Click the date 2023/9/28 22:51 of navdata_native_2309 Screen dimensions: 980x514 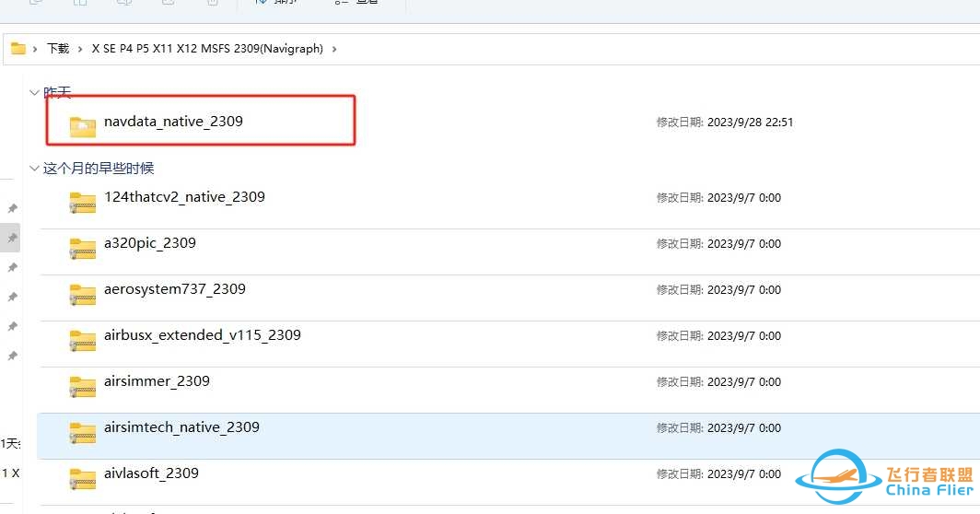[x=750, y=122]
